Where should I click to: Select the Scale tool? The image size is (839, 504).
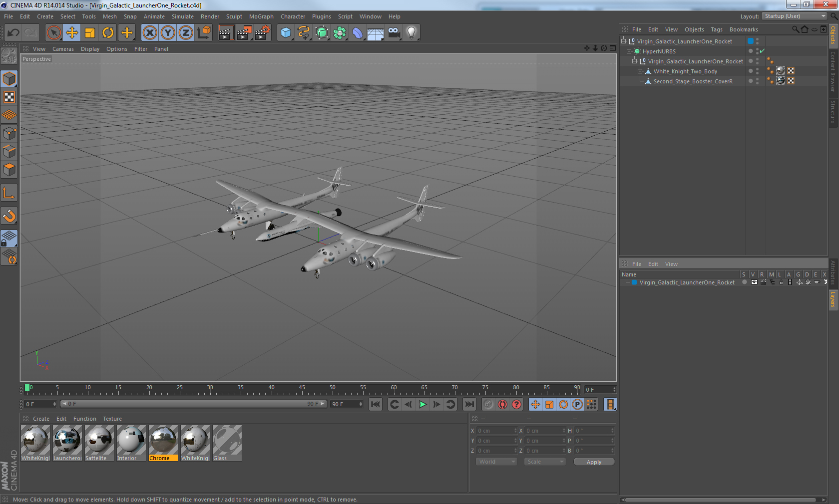90,33
